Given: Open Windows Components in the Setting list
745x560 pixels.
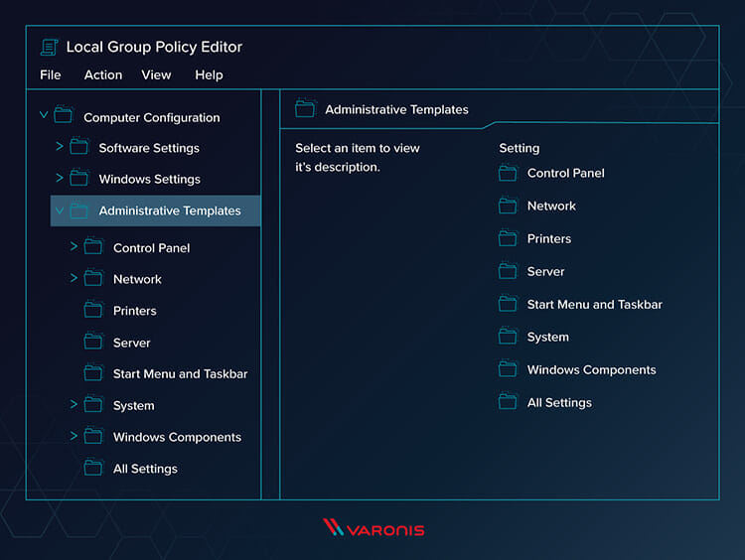Looking at the screenshot, I should click(592, 370).
